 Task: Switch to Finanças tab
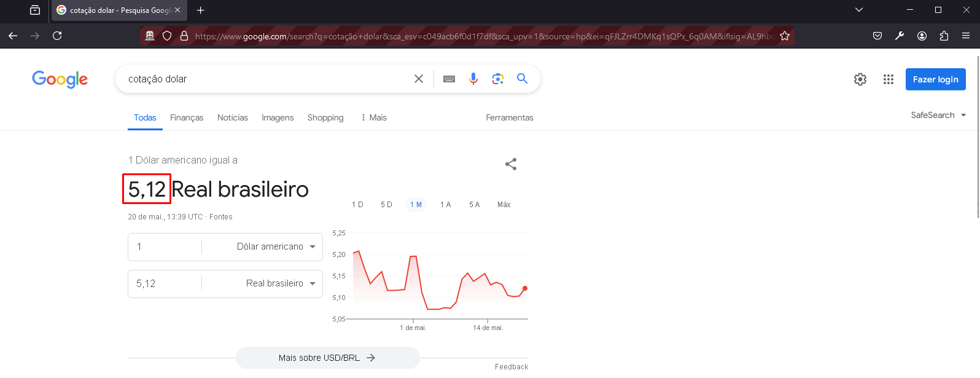[x=187, y=117]
